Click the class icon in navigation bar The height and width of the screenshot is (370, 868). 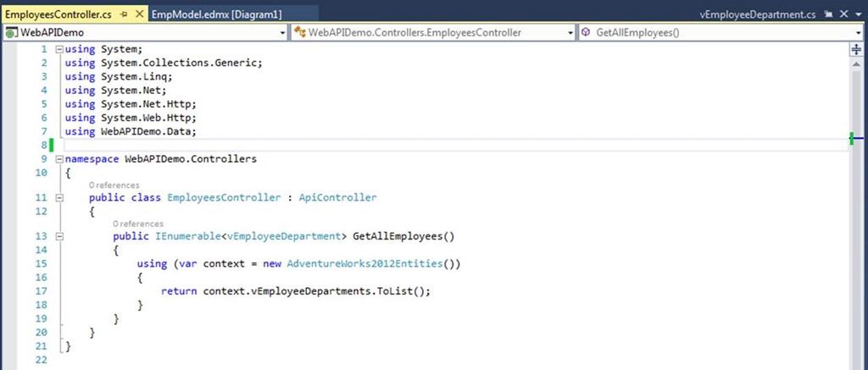pos(300,33)
